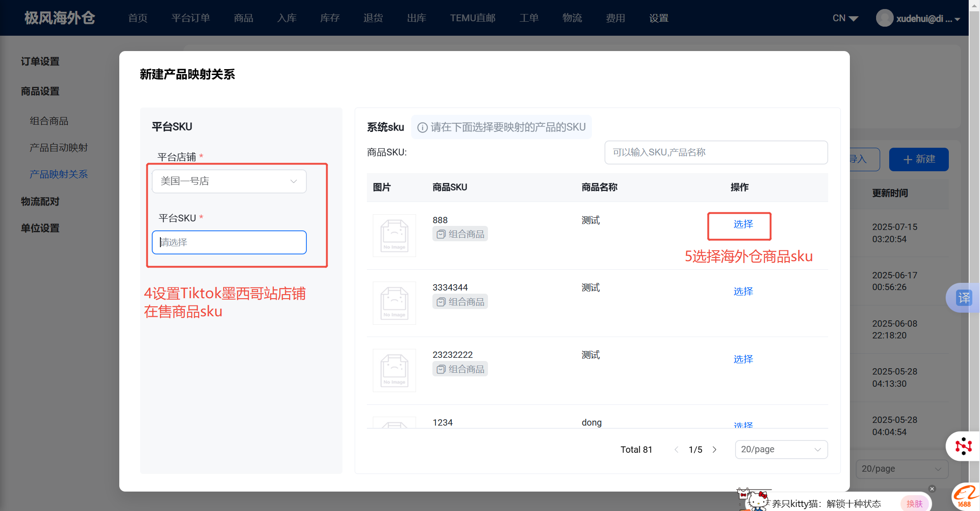Viewport: 980px width, 511px height.
Task: Click the no-image thumbnail for SKU 23232222
Action: click(394, 370)
